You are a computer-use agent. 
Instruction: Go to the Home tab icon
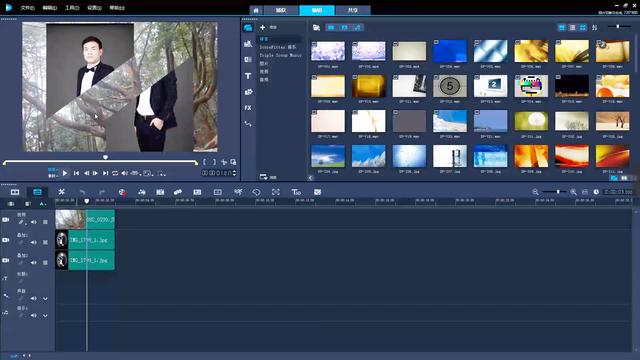(256, 10)
